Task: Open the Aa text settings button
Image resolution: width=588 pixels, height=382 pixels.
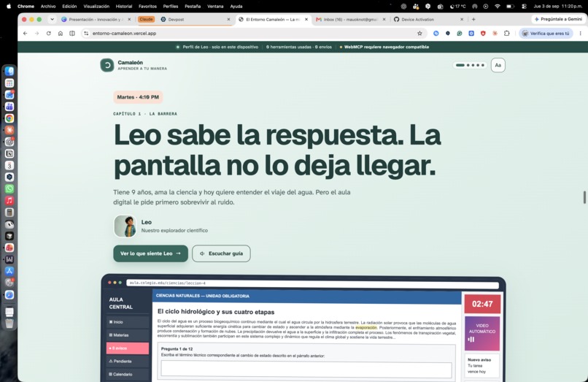Action: 498,65
